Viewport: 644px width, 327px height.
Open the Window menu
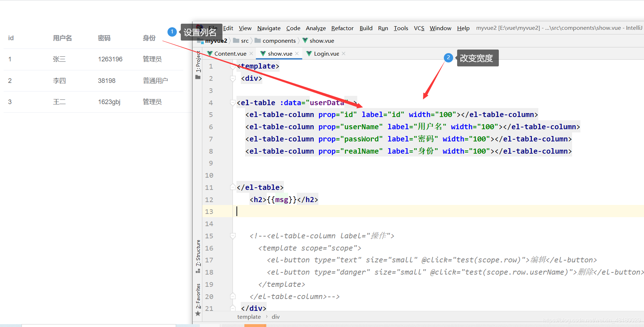[441, 28]
